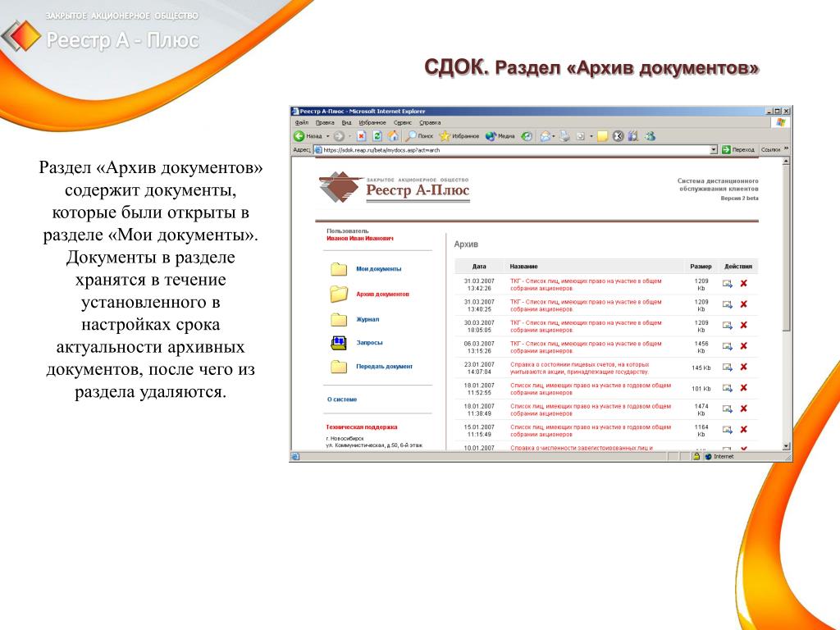Screen dimensions: 840x630
Task: Open the Архив документов link
Action: point(382,294)
